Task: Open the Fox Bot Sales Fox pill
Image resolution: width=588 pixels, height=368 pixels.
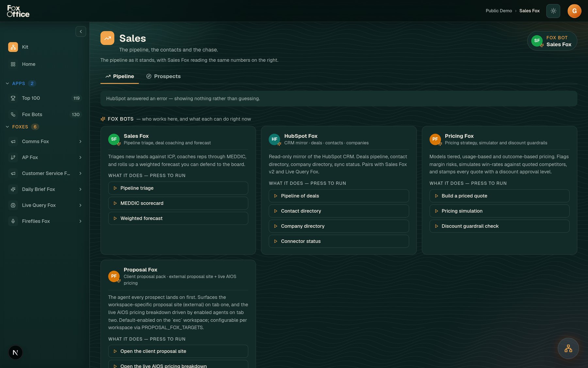Action: 552,41
